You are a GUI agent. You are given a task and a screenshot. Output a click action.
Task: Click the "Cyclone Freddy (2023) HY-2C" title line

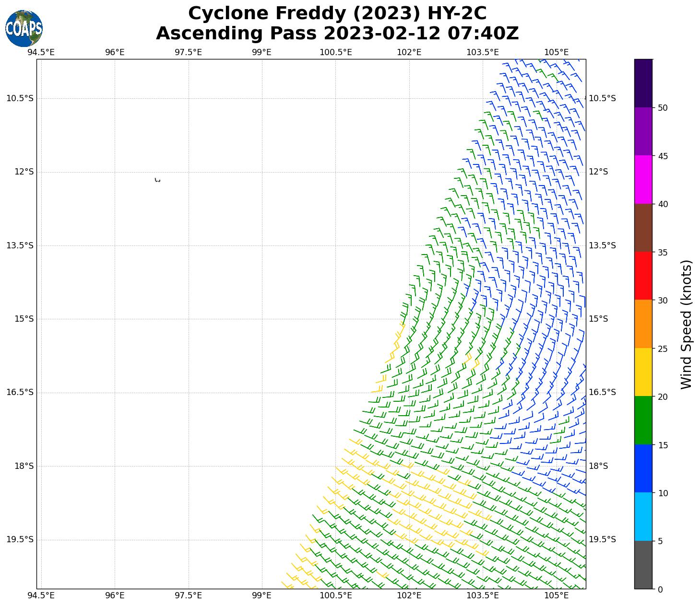337,13
